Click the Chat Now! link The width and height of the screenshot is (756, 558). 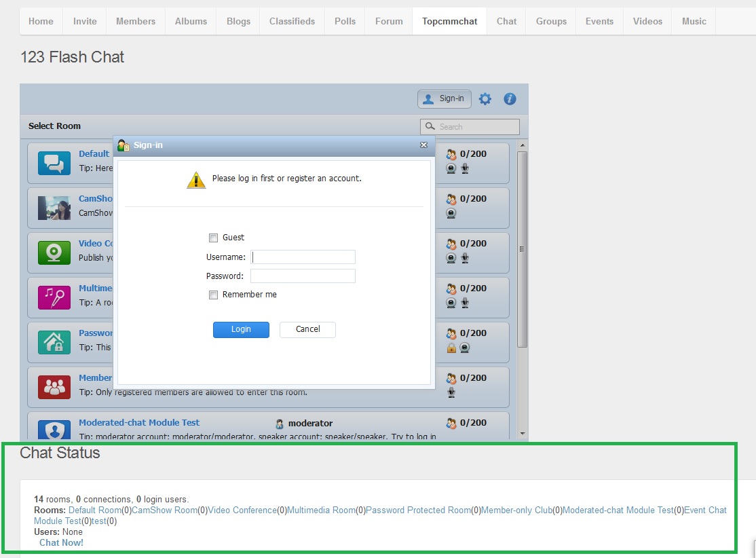[x=61, y=542]
